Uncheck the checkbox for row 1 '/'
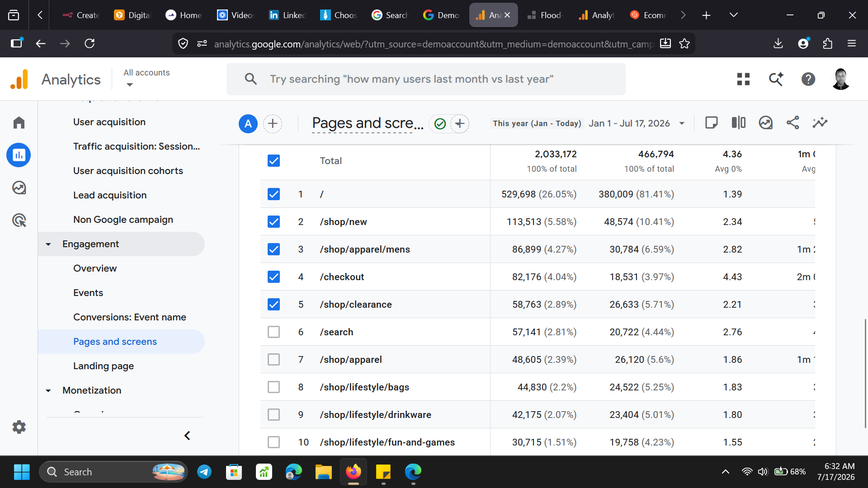The width and height of the screenshot is (868, 488). [274, 194]
